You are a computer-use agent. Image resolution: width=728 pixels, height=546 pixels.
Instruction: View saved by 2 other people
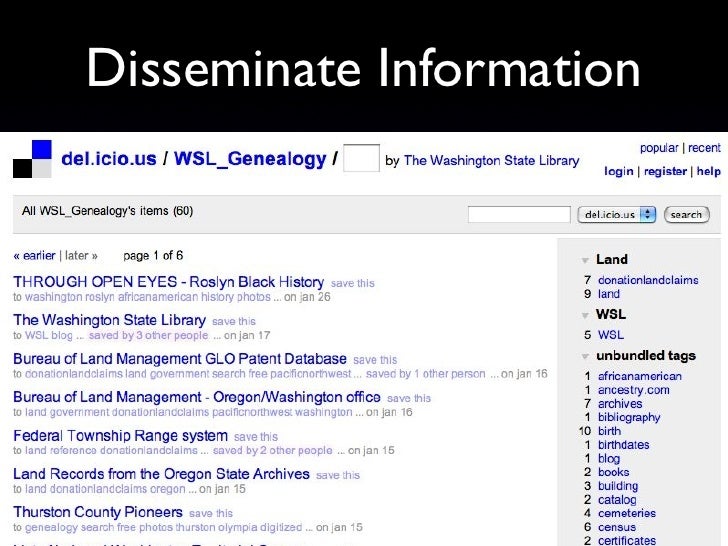[273, 450]
